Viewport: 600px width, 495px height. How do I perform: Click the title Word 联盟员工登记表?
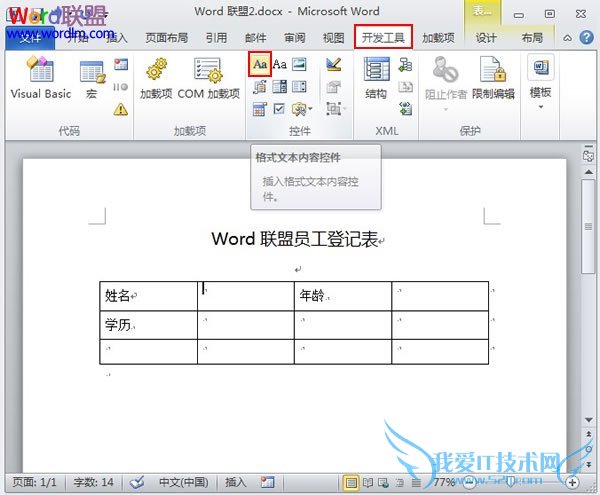295,239
